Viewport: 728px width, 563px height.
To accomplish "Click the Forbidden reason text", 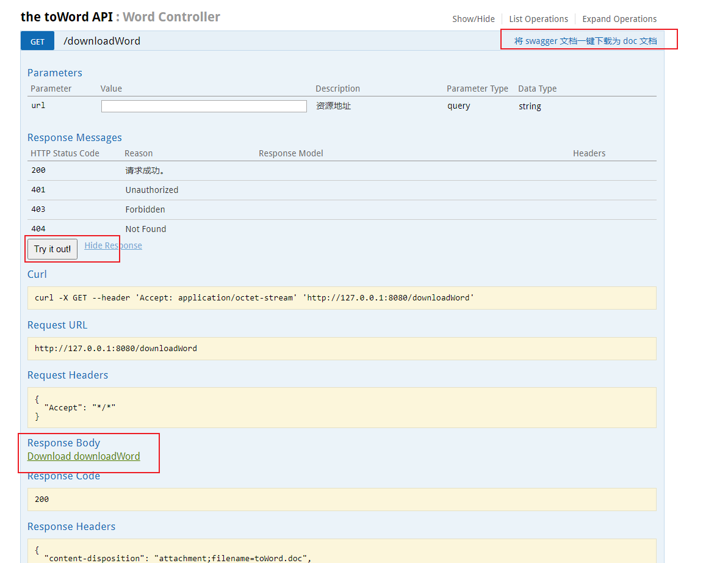I will coord(145,209).
